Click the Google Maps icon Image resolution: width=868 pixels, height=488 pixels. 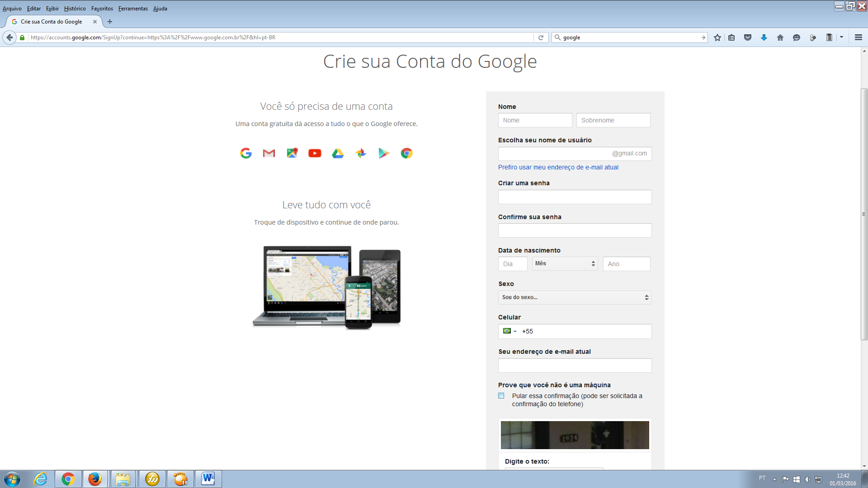coord(292,153)
